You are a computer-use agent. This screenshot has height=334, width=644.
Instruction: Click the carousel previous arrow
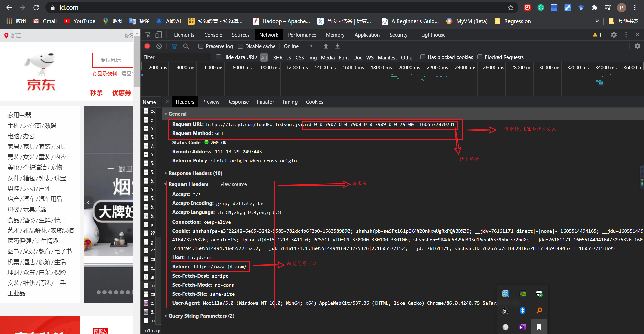(88, 202)
